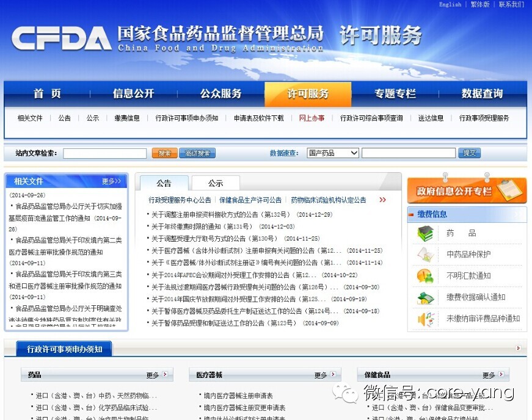Open the 行政许可综合事项查询 submenu link

coord(371,118)
